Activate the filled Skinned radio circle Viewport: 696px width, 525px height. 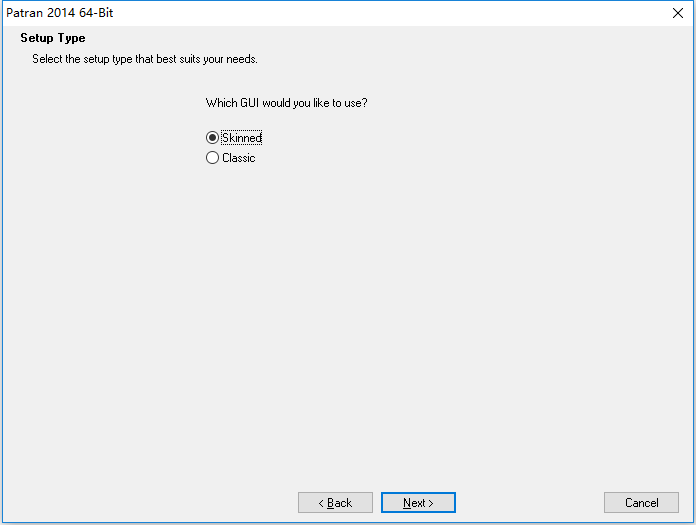coord(212,138)
